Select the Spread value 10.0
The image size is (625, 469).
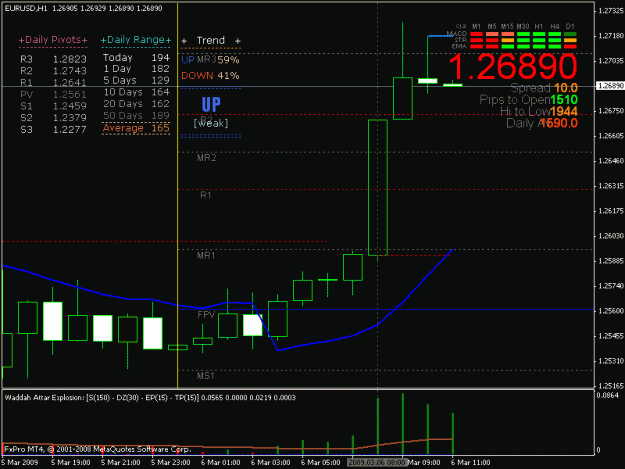pyautogui.click(x=566, y=88)
